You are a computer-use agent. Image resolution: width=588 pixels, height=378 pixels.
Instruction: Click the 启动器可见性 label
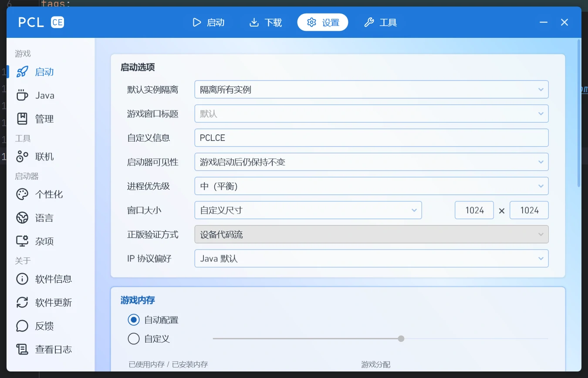[x=153, y=162]
